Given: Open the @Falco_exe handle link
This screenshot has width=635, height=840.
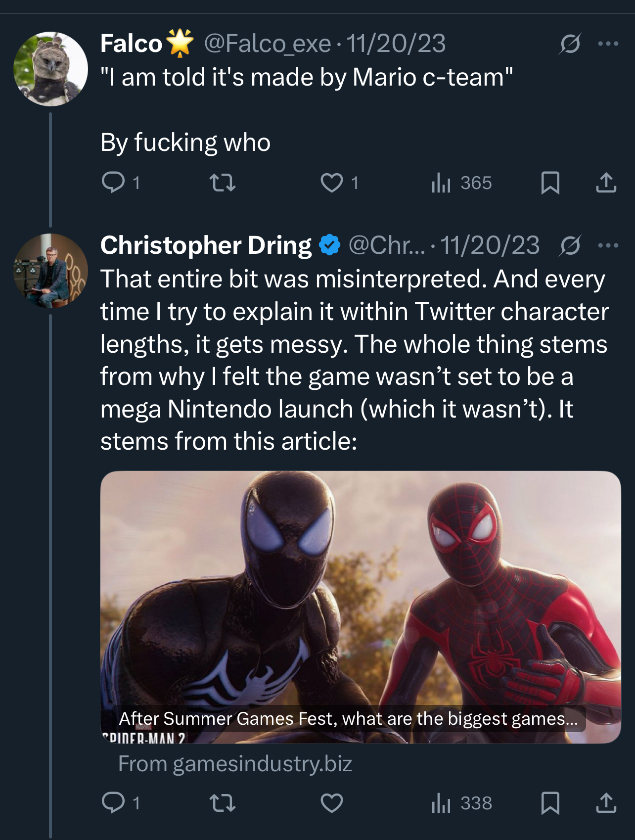Looking at the screenshot, I should pos(267,44).
